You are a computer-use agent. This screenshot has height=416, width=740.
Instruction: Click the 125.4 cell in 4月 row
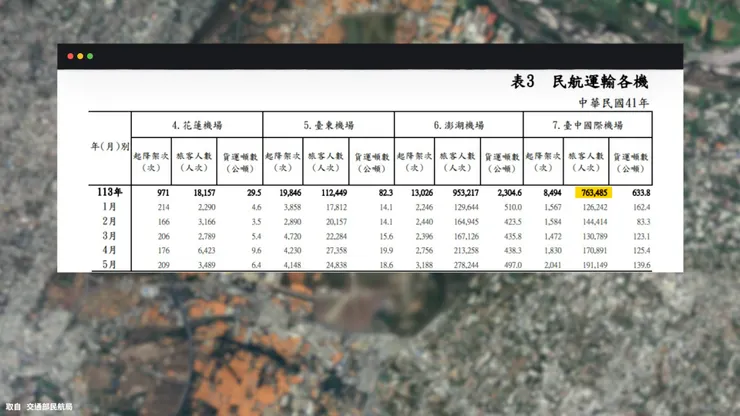click(642, 251)
